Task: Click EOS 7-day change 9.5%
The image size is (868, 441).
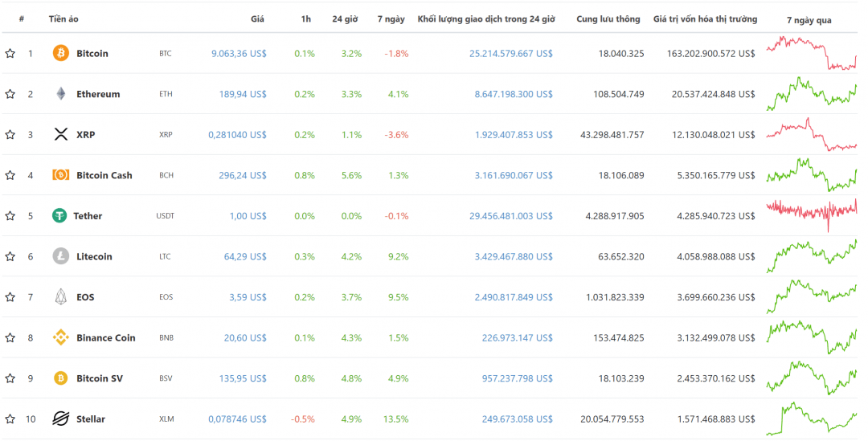Action: coord(398,296)
